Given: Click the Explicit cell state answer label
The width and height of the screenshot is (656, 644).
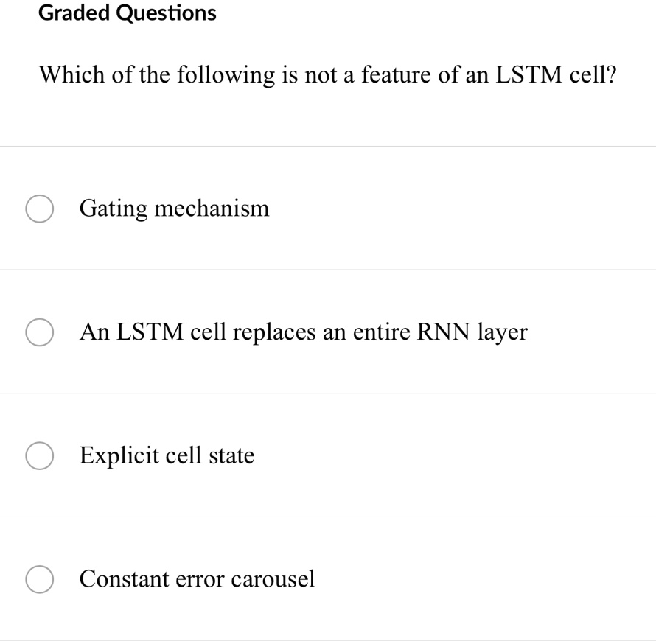Looking at the screenshot, I should [167, 455].
